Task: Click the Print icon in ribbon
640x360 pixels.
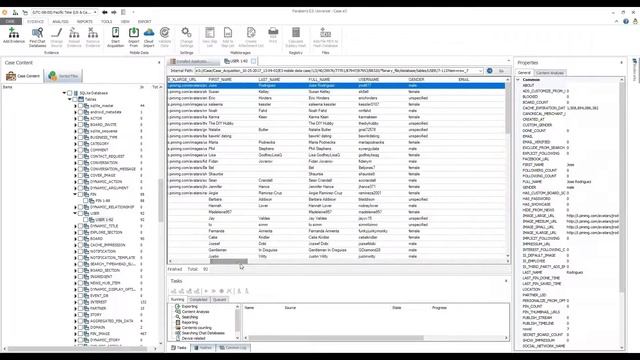Action: pos(273,32)
